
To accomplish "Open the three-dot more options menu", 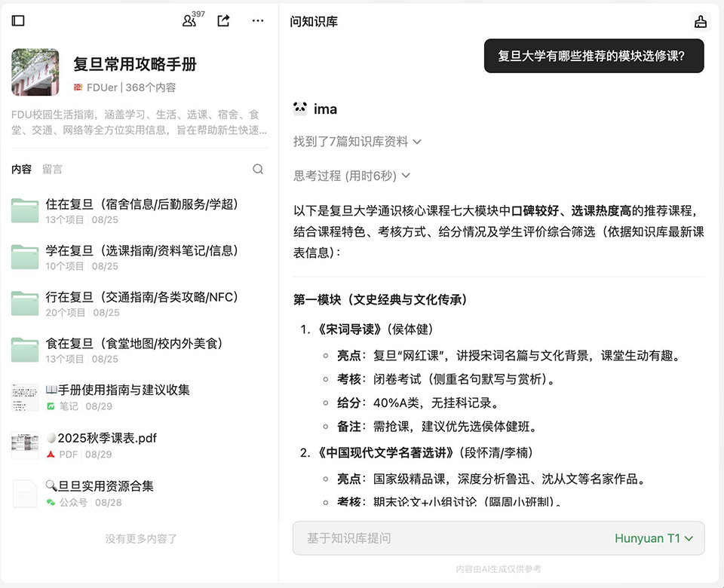I will (258, 21).
